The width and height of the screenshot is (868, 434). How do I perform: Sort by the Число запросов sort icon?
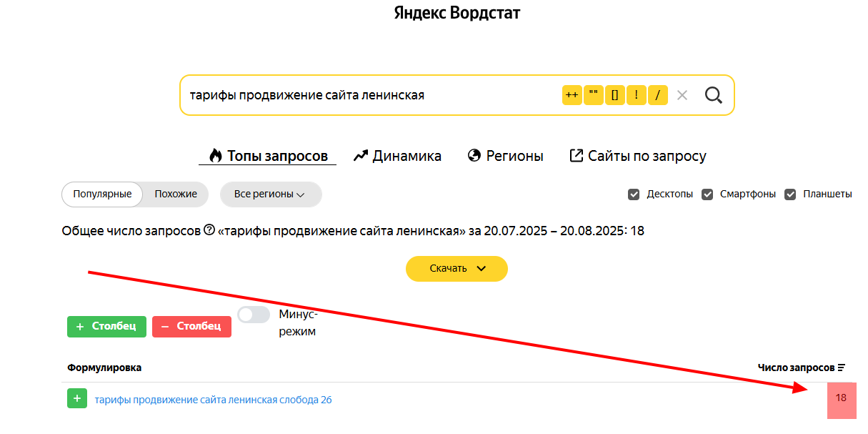tap(842, 368)
